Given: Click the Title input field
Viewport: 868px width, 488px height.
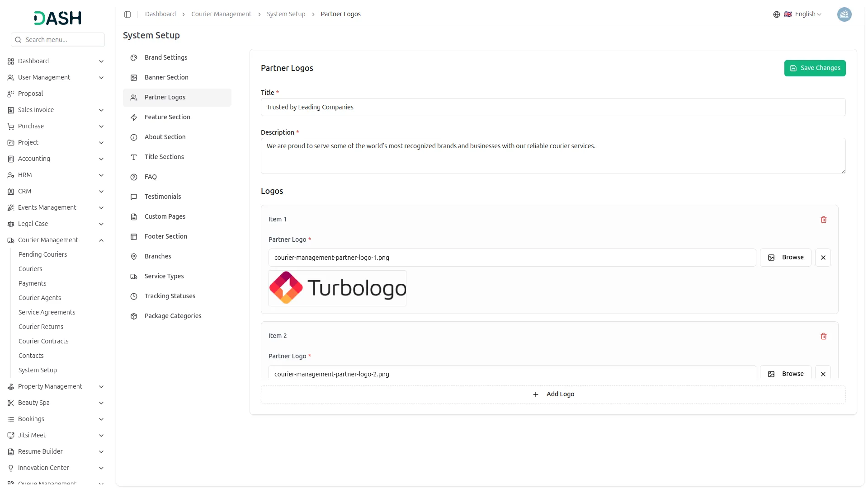Looking at the screenshot, I should pyautogui.click(x=553, y=107).
